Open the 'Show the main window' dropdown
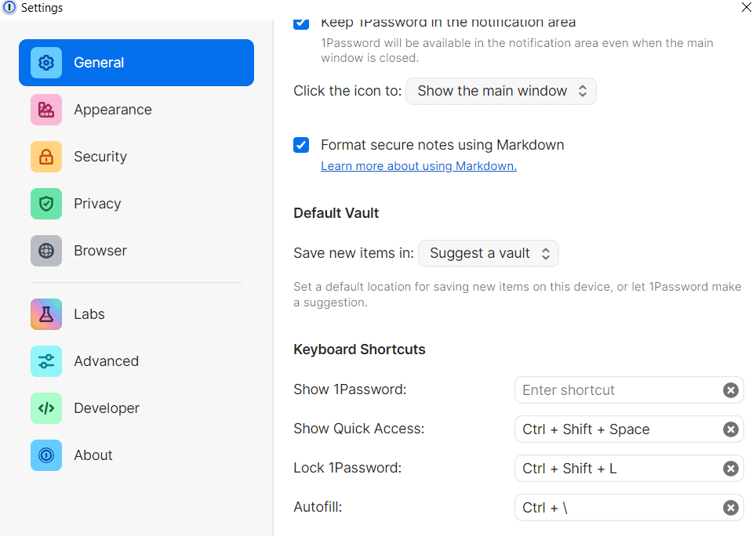756x536 pixels. [500, 91]
